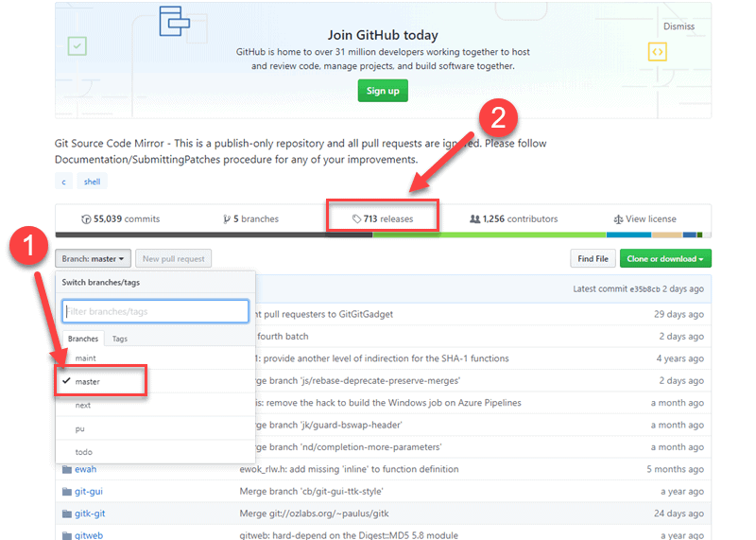Open 'js/rebase-deprecate-preserve-merges' merge commit
The width and height of the screenshot is (756, 540).
[x=358, y=381]
